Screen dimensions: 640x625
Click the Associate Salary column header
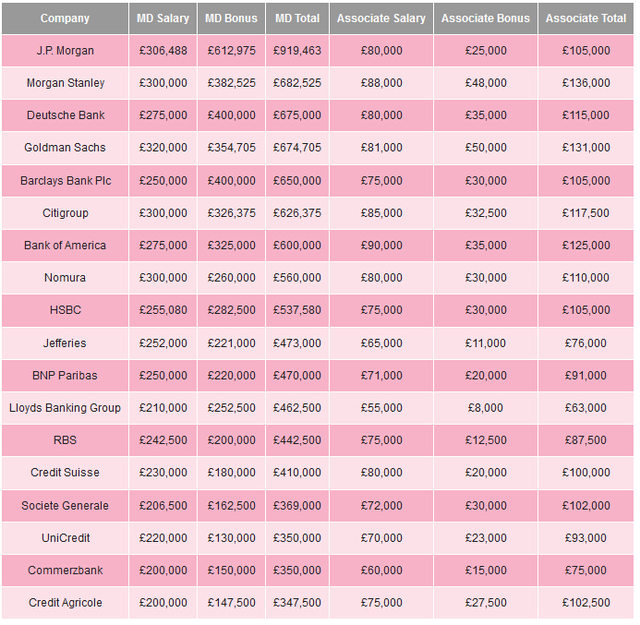[x=381, y=18]
